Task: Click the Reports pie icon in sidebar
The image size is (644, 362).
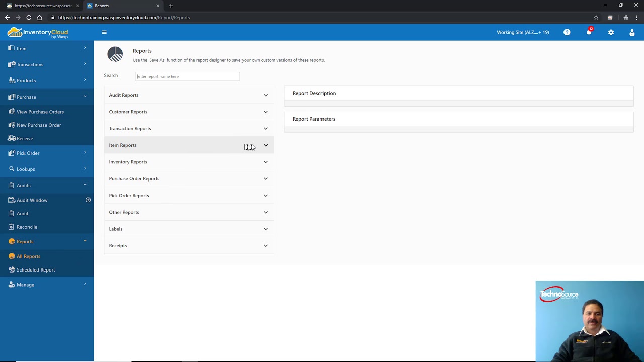Action: click(x=12, y=241)
